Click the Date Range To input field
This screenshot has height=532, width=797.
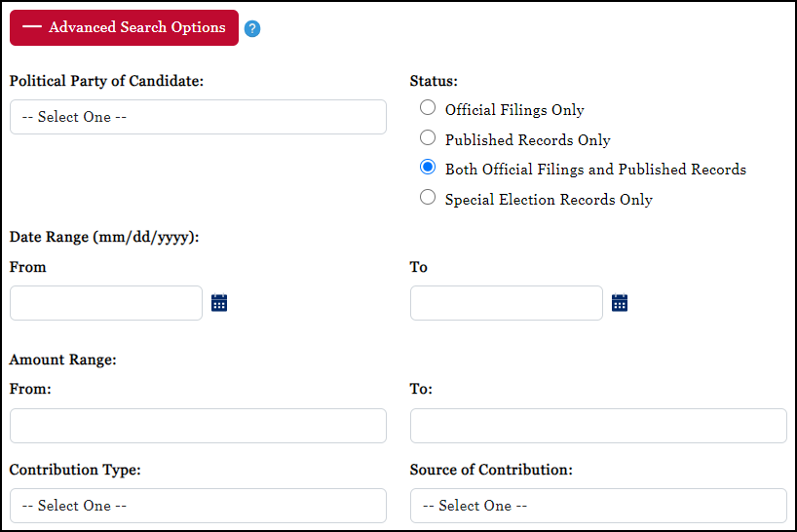coord(507,303)
